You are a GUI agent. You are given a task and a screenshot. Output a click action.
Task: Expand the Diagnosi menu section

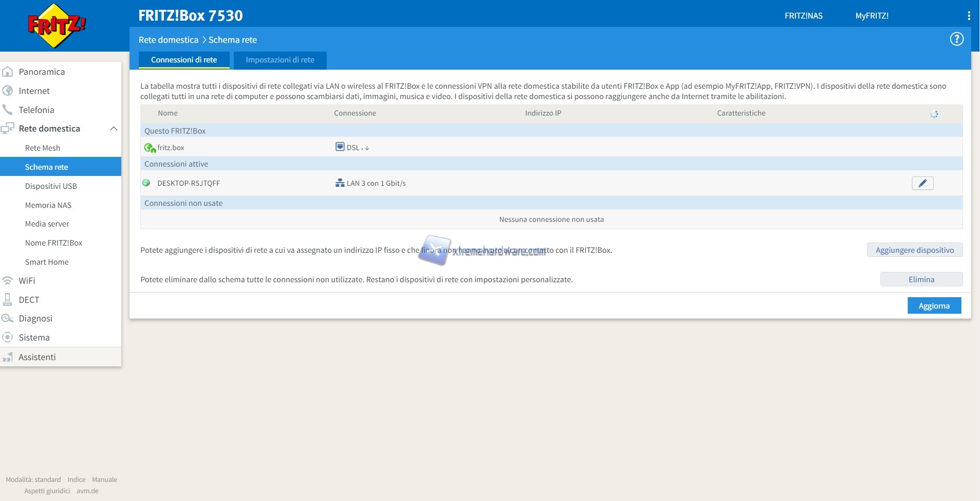35,318
